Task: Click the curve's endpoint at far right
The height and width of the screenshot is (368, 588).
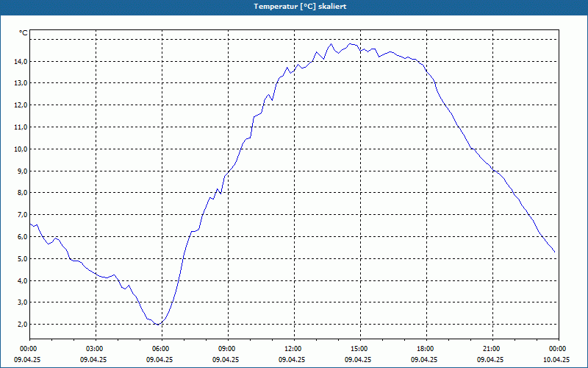Action: (x=555, y=252)
